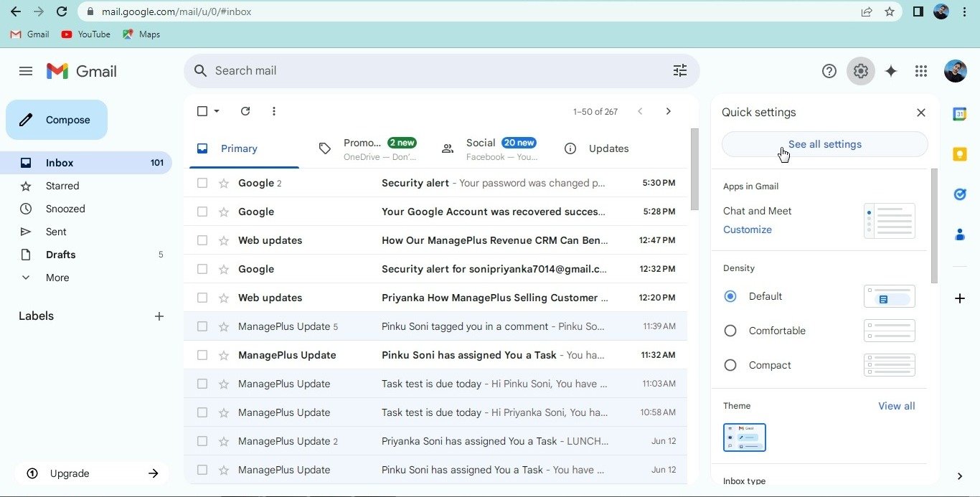
Task: Check the Pinku Soni tagged you email
Action: pyautogui.click(x=202, y=326)
